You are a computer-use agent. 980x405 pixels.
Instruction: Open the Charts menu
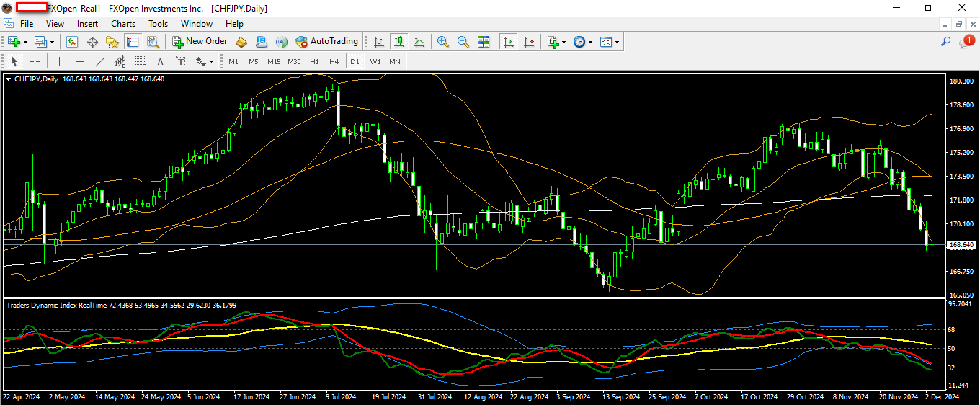[x=123, y=24]
